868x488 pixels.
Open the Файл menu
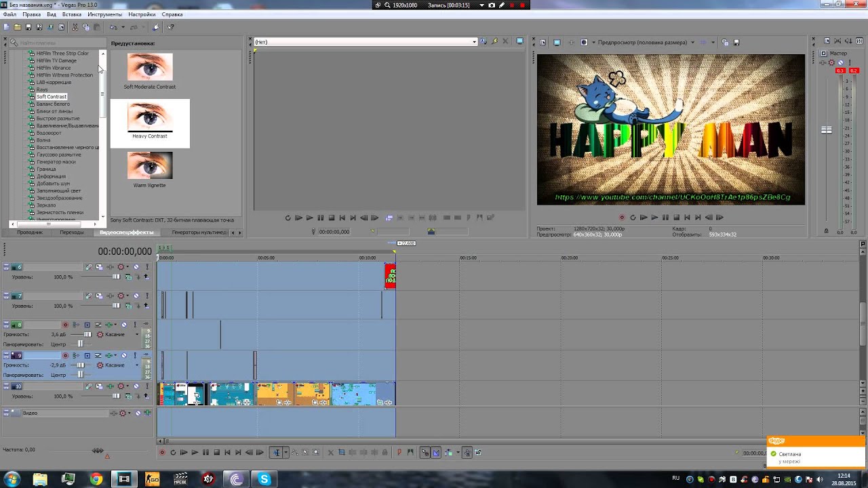point(9,14)
